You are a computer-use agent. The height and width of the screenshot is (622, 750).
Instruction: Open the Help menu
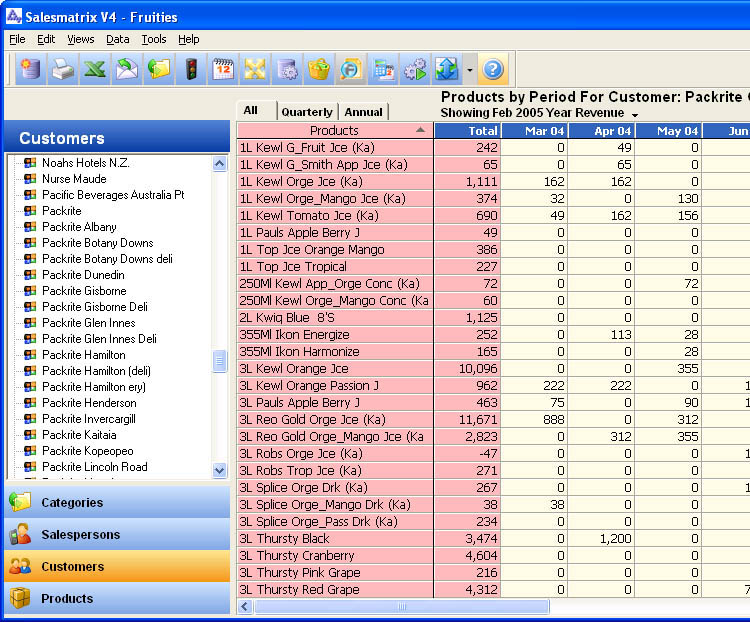188,39
